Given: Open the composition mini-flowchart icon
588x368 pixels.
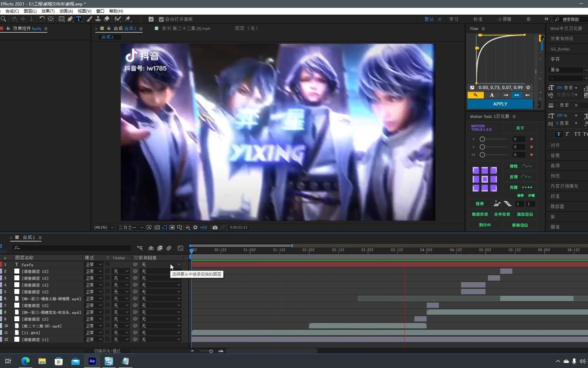Looking at the screenshot, I should 140,248.
